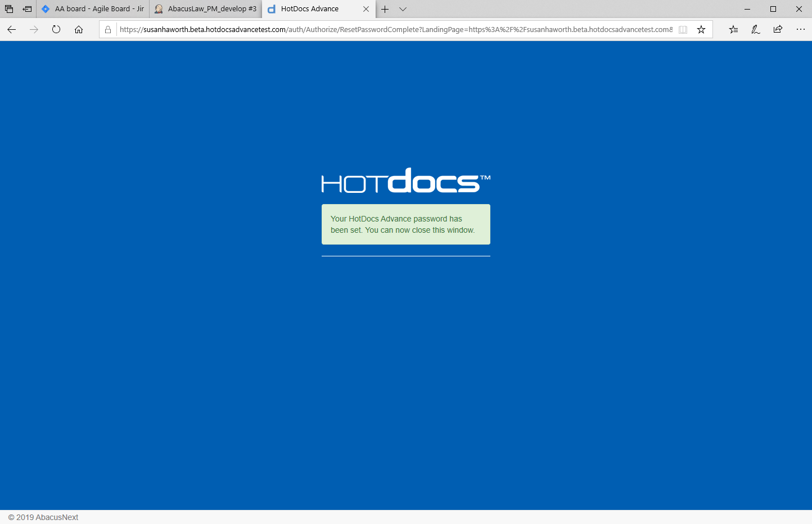
Task: Open Settings and more menu
Action: [x=801, y=29]
